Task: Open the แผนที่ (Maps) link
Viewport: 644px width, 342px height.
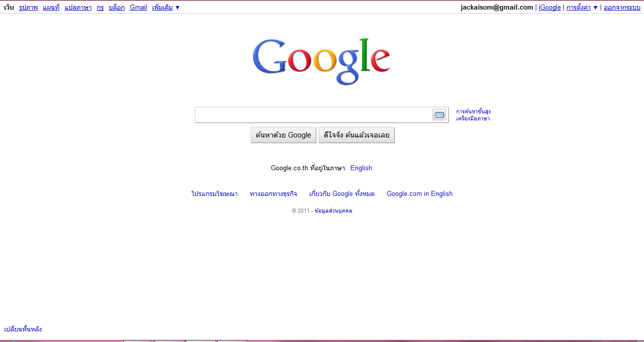Action: tap(51, 8)
